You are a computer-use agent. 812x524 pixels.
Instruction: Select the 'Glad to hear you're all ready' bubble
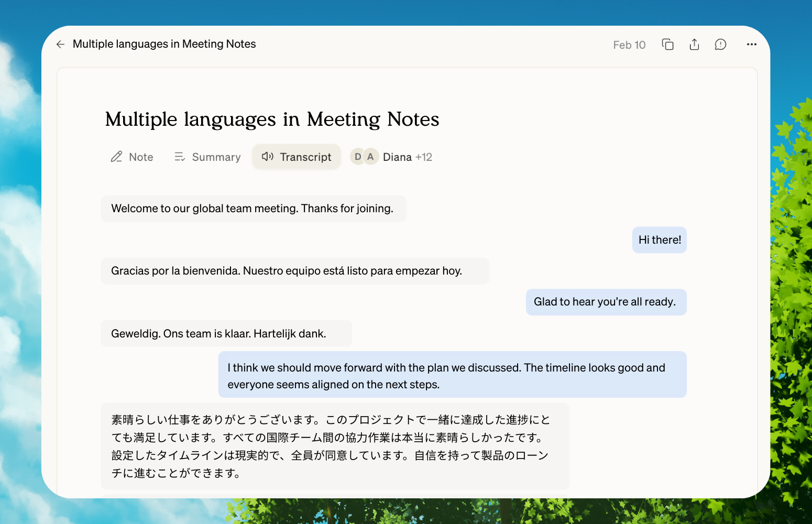[x=606, y=302]
